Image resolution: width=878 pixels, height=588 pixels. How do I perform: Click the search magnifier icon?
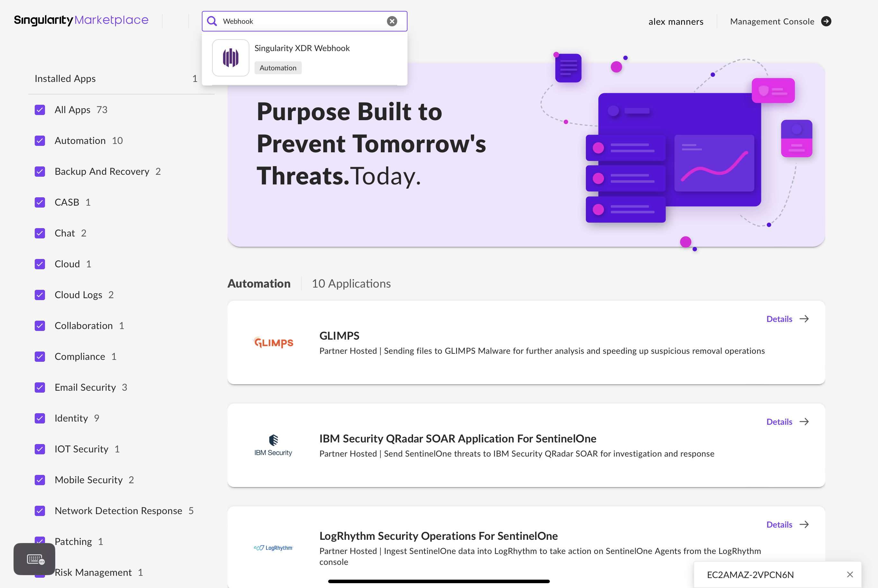click(212, 21)
